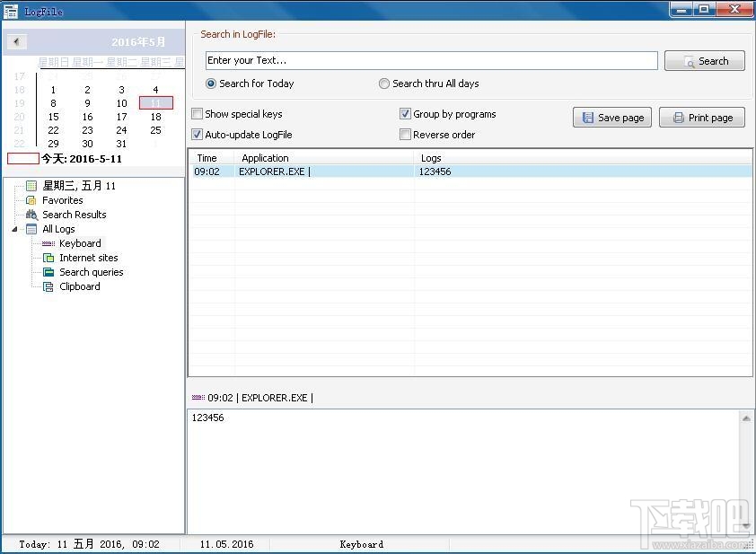Screen dimensions: 756x554
Task: Select Search thru All days option
Action: click(383, 84)
